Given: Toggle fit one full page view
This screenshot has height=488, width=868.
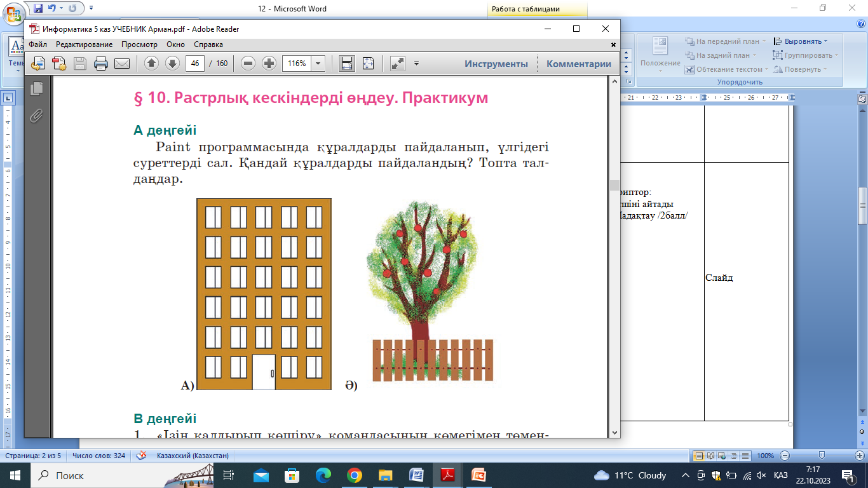Looking at the screenshot, I should coord(368,64).
